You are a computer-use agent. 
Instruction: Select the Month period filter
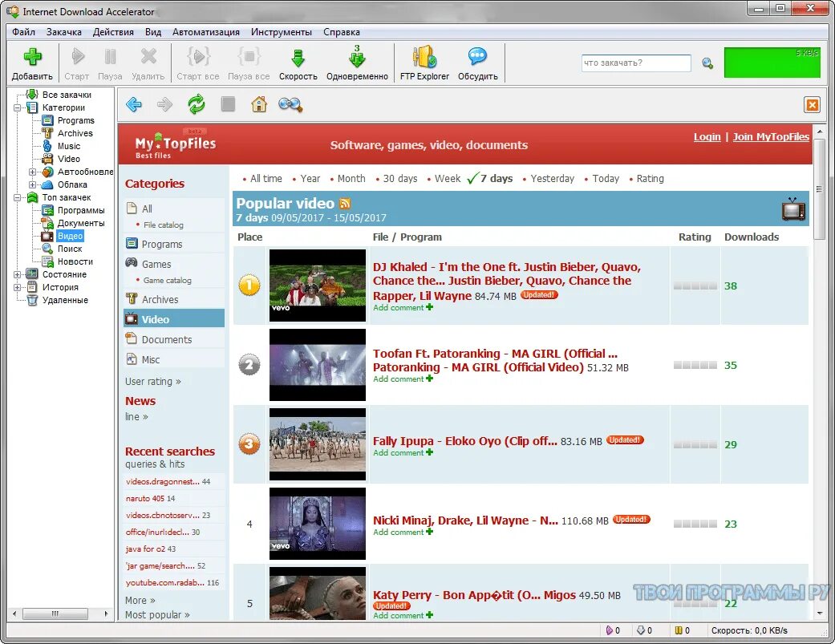click(x=351, y=179)
